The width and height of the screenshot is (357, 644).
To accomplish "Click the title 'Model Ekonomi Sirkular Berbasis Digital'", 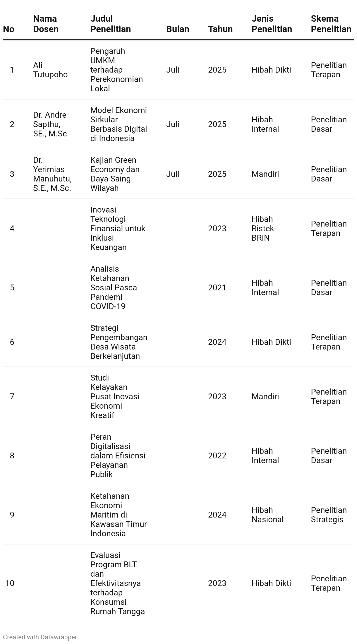I will click(119, 124).
